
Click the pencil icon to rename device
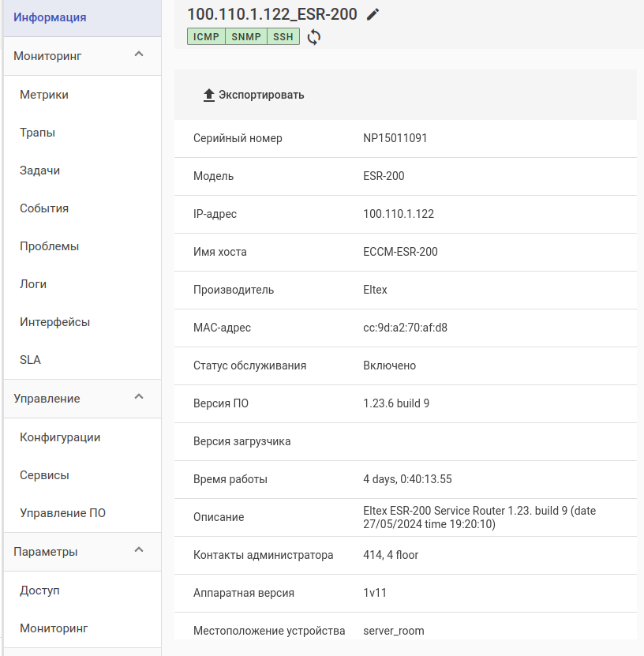373,14
